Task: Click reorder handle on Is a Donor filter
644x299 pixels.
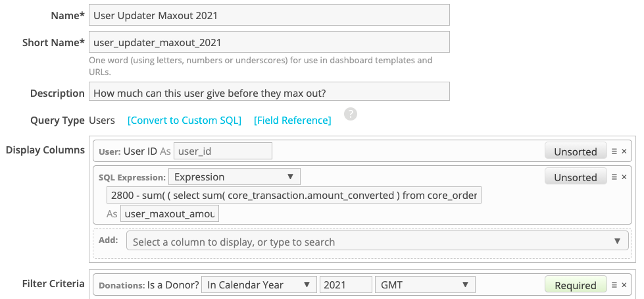Action: coord(614,285)
